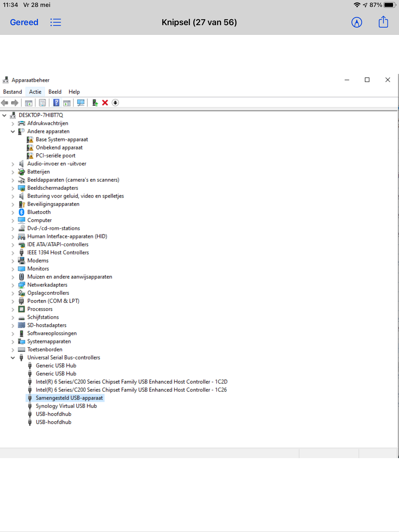
Task: Click the Modems category icon
Action: click(22, 261)
